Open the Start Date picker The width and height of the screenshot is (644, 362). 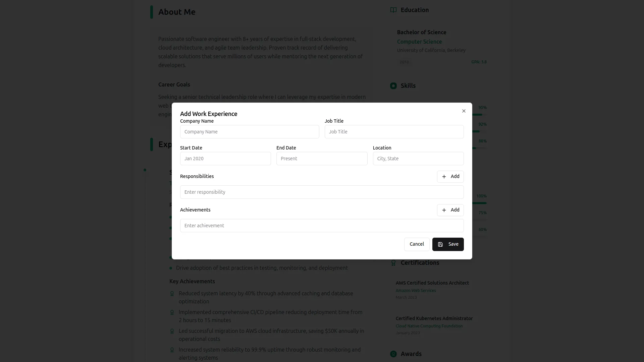pyautogui.click(x=225, y=158)
